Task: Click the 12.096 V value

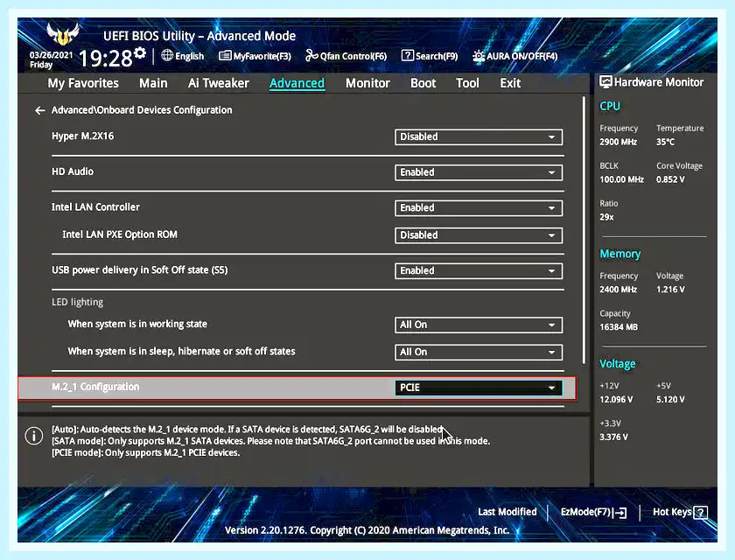Action: pos(616,400)
